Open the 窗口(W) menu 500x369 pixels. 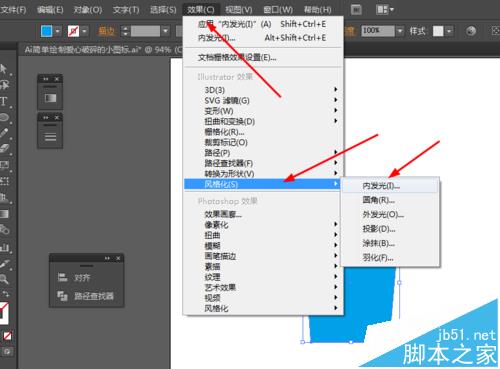pyautogui.click(x=278, y=10)
